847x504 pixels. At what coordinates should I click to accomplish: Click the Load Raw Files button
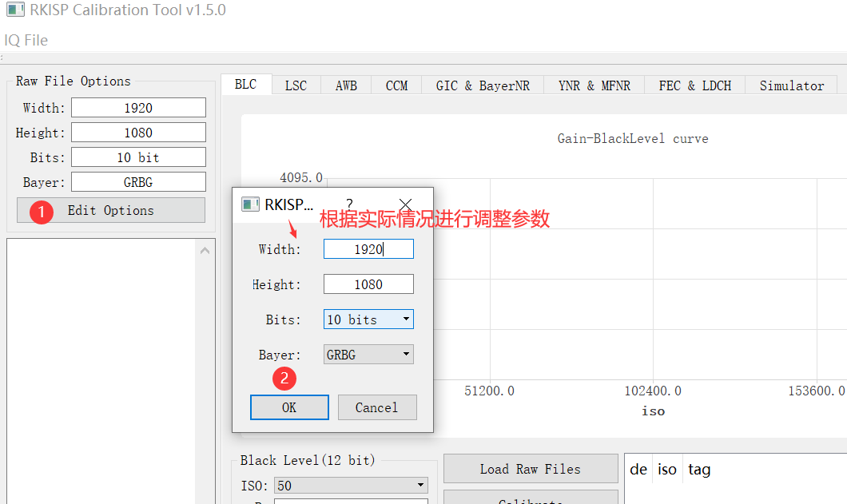click(x=531, y=468)
